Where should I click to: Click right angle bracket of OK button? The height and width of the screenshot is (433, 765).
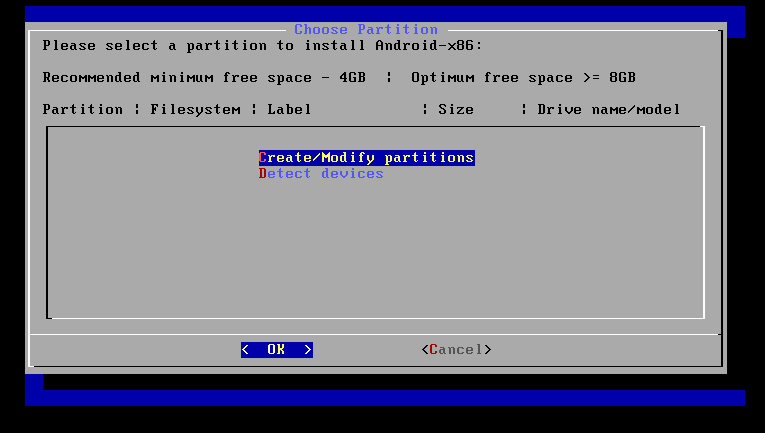(307, 350)
